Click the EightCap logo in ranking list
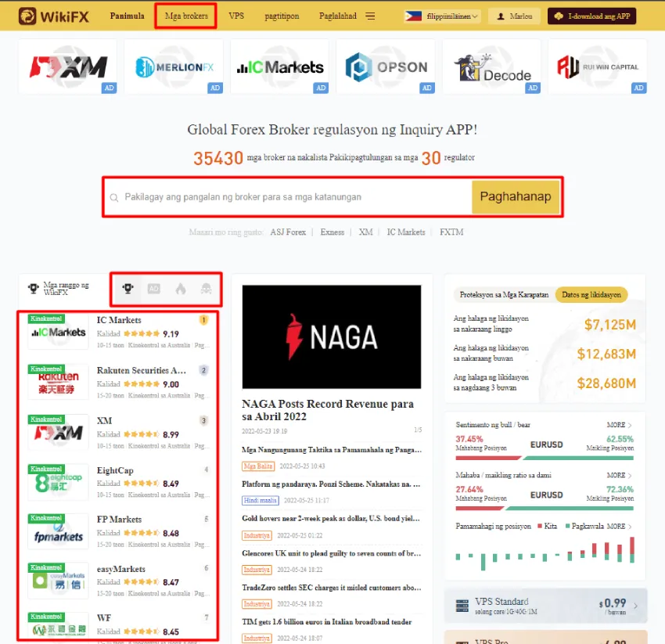The height and width of the screenshot is (644, 665). coord(59,482)
